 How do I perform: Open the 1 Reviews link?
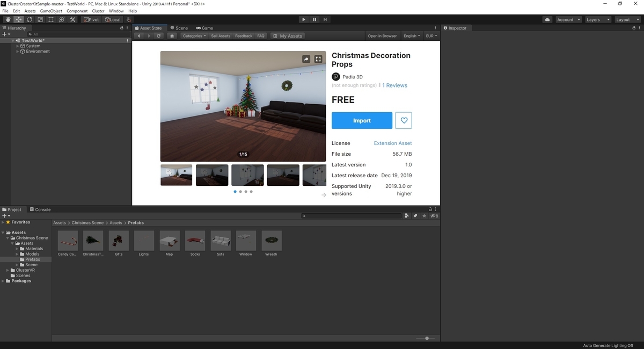click(394, 85)
